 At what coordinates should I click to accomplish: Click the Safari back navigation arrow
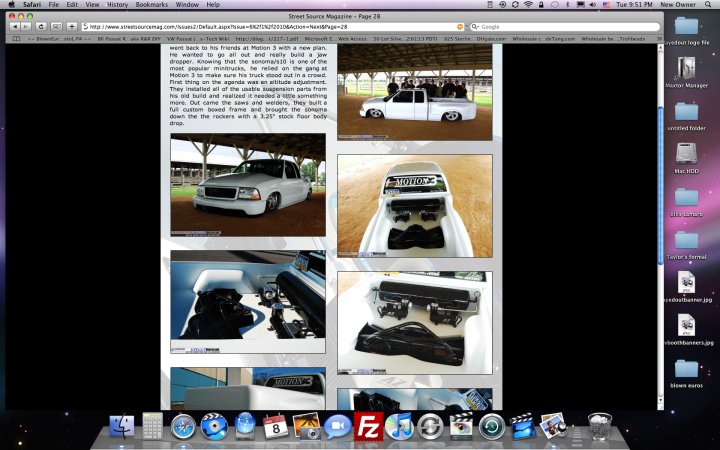[x=14, y=25]
